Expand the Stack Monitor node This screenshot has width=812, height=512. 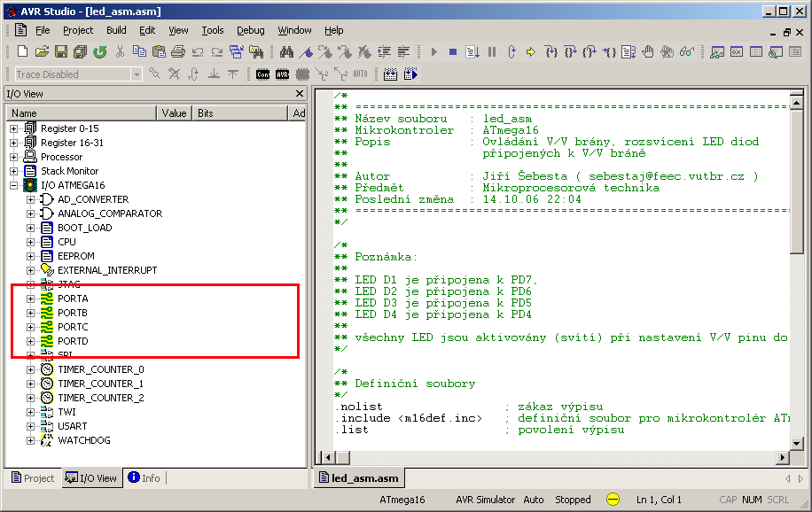[13, 171]
